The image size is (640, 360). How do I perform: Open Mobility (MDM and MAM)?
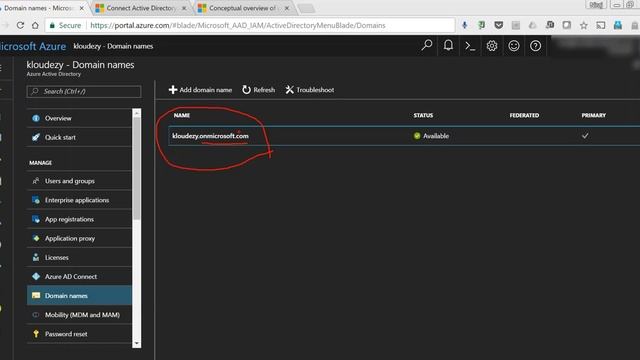click(79, 315)
